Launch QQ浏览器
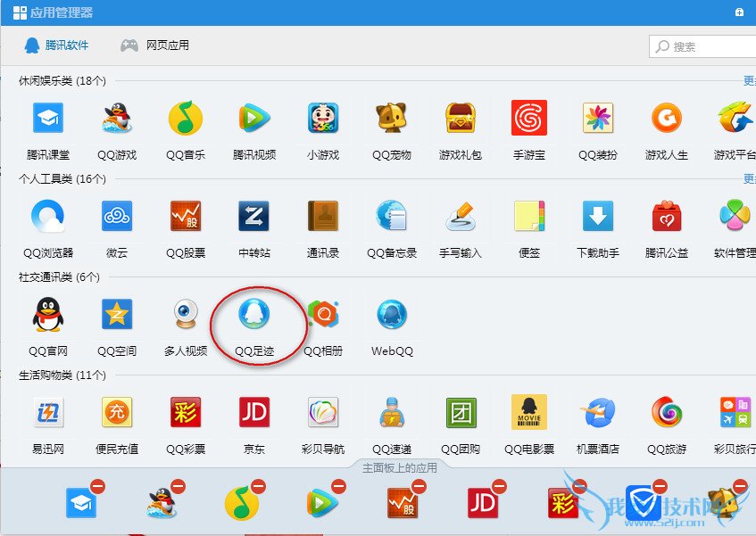 (47, 216)
